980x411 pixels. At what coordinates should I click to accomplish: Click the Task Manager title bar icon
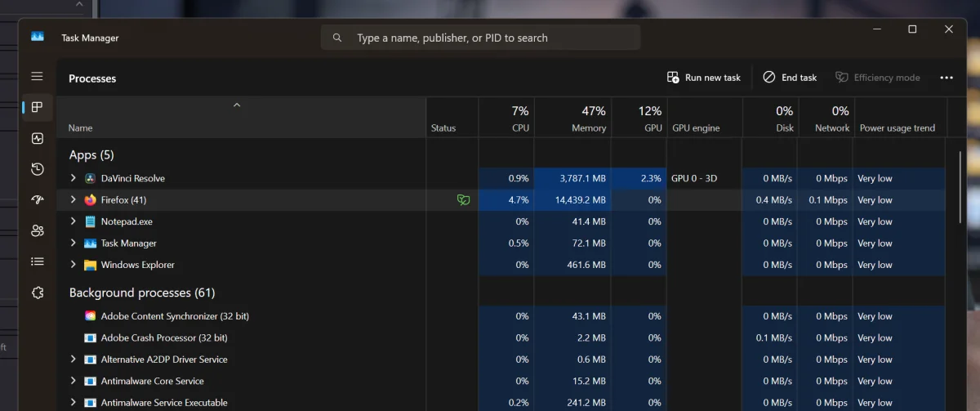click(38, 37)
